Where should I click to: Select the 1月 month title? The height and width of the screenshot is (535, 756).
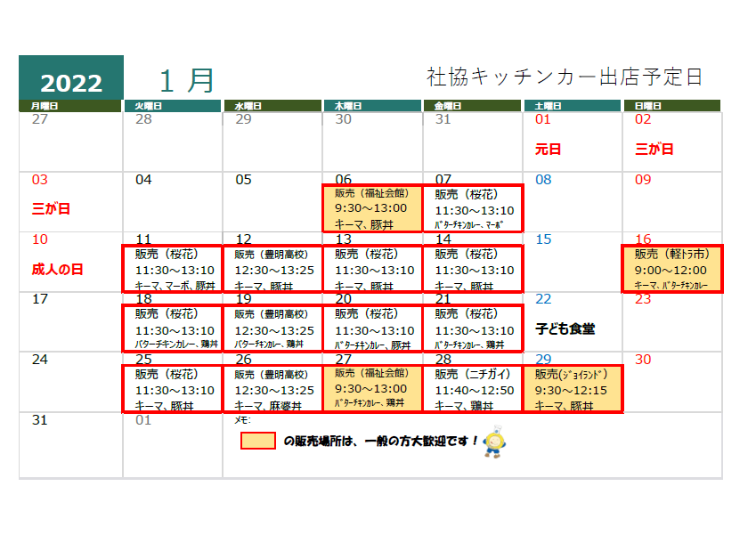click(x=187, y=80)
